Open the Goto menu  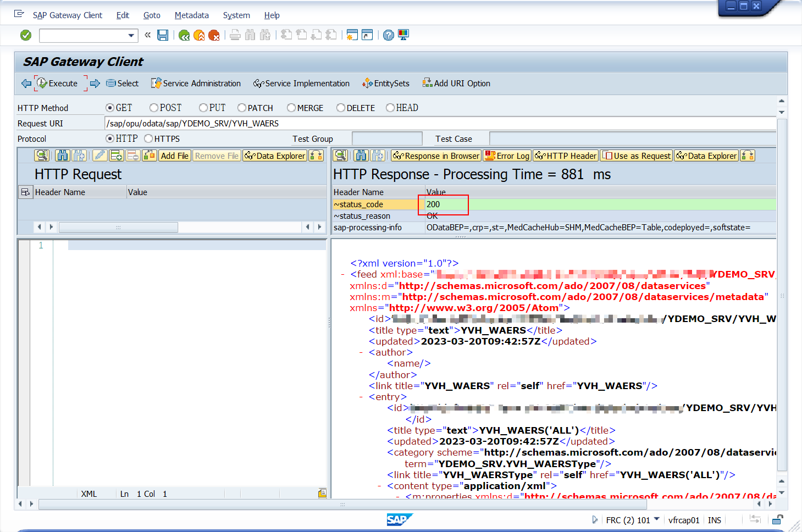(152, 15)
